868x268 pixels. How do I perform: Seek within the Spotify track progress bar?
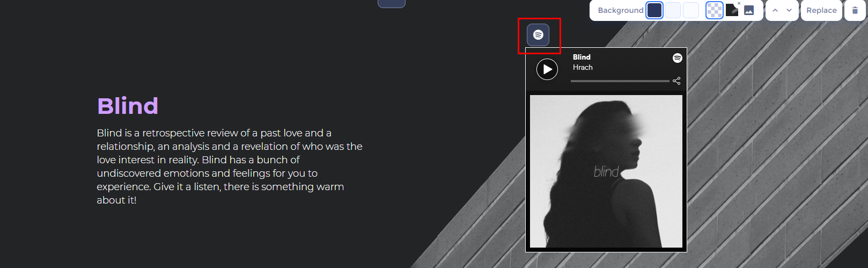620,81
